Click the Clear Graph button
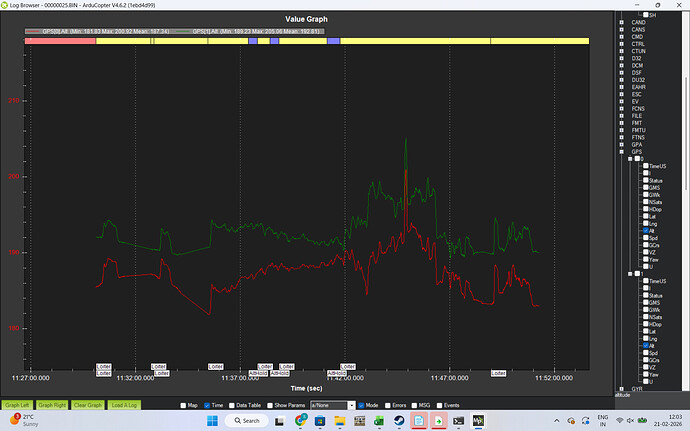Screen dimensions: 690x431 pos(85,405)
